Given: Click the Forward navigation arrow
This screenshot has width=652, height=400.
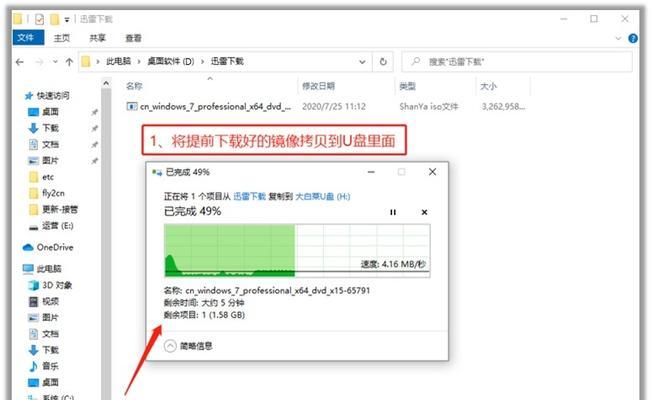Looking at the screenshot, I should (39, 62).
